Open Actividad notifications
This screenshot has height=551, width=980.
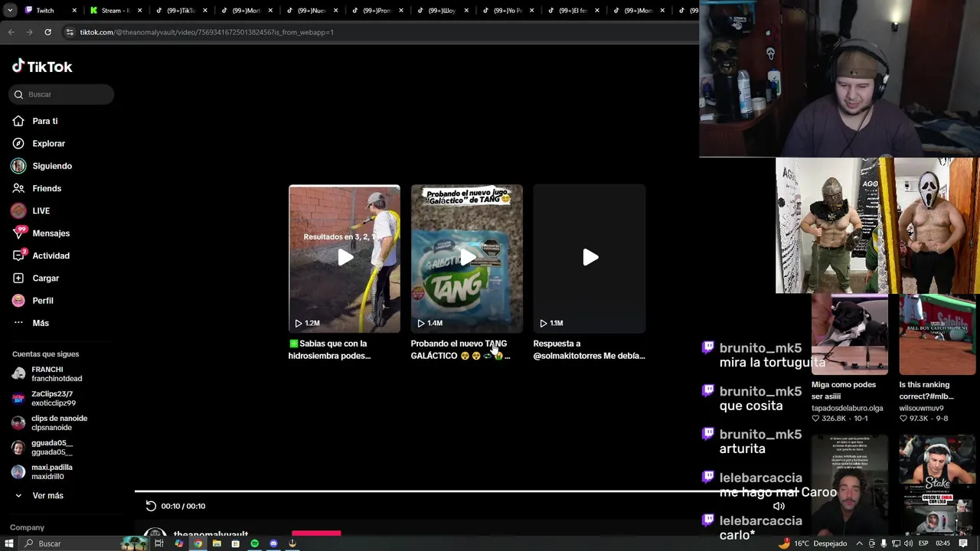click(41, 256)
